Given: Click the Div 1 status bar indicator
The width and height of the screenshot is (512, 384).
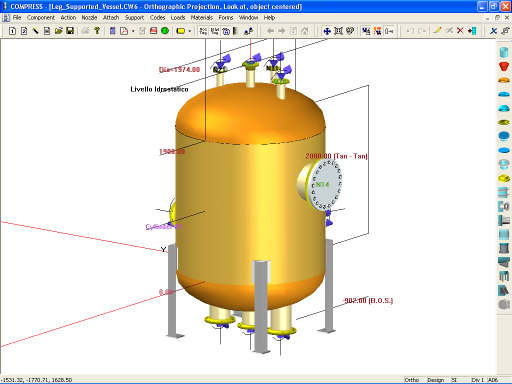Looking at the screenshot, I should 477,380.
